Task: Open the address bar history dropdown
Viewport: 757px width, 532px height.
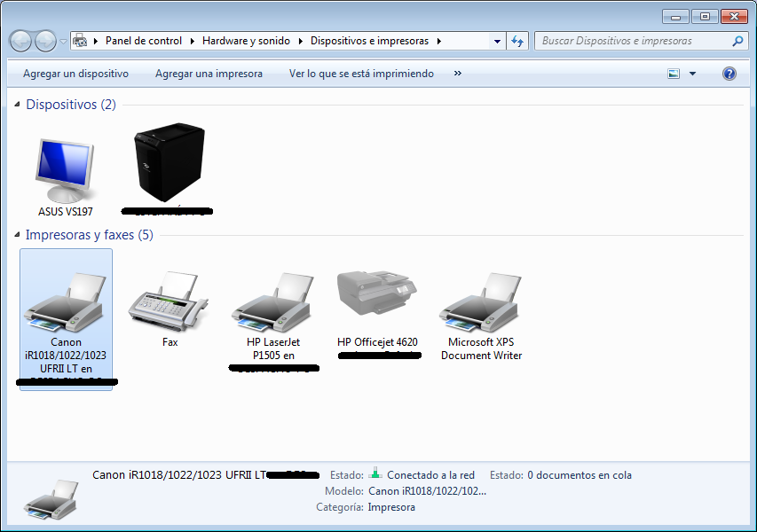Action: (497, 42)
